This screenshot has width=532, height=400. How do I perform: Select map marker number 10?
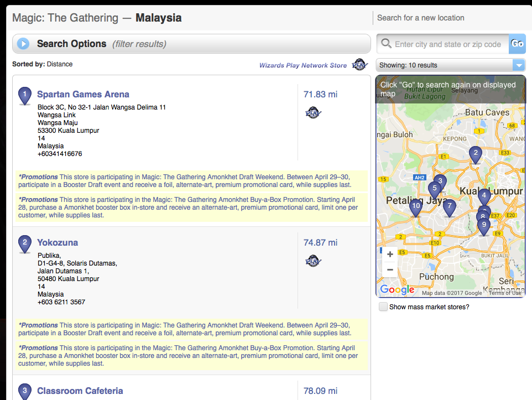(416, 208)
